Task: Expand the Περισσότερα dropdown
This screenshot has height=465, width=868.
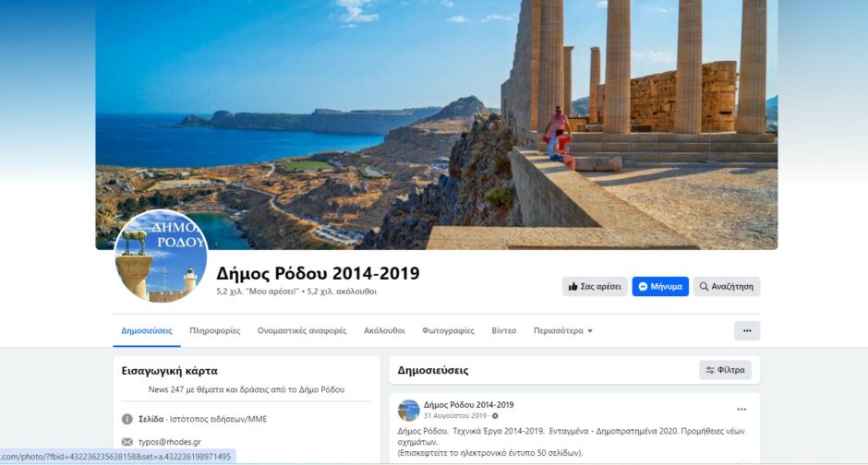Action: point(563,330)
